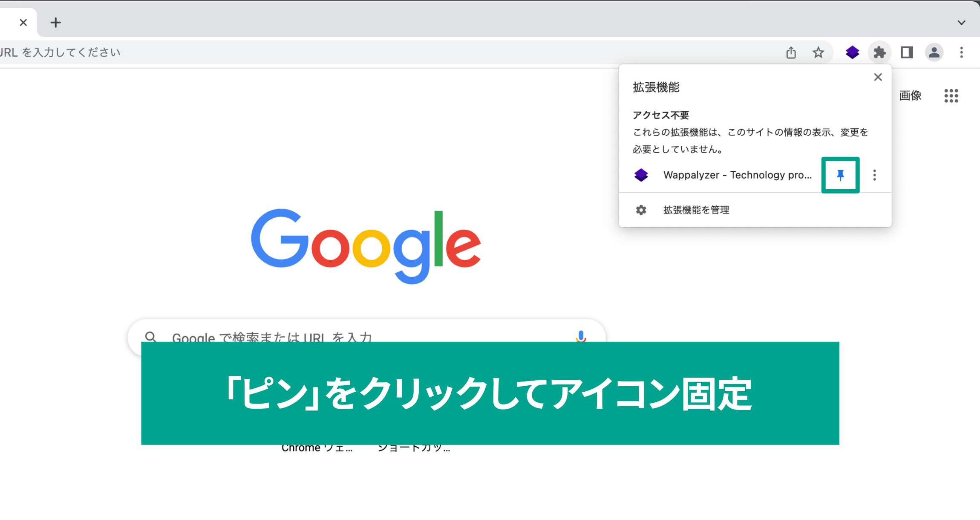This screenshot has height=520, width=980.
Task: Open the Chrome ウェ… shortcut
Action: pyautogui.click(x=317, y=449)
